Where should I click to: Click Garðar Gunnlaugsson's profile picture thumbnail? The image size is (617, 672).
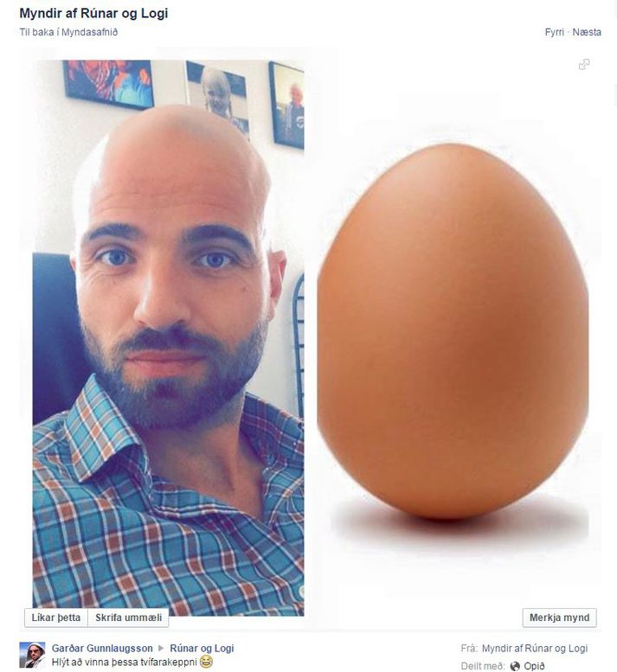32,655
